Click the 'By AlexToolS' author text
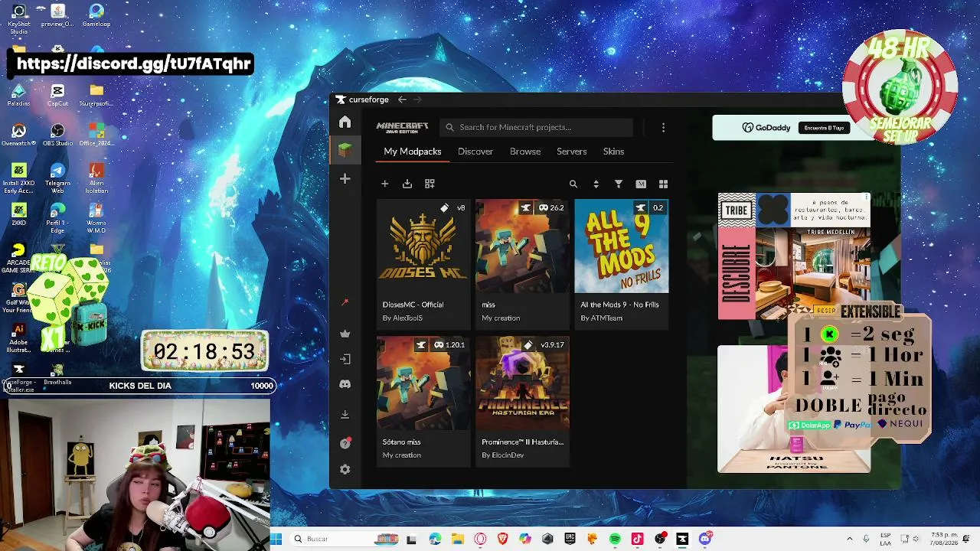The width and height of the screenshot is (980, 551). point(403,318)
